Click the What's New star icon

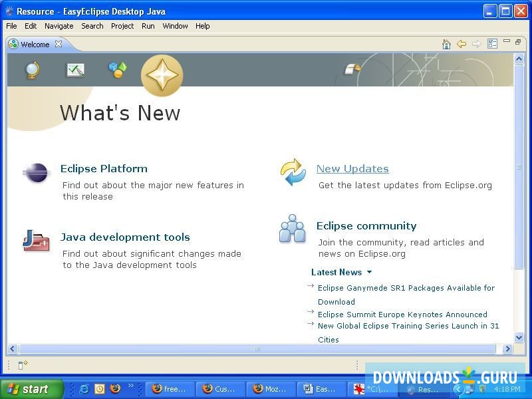point(162,75)
